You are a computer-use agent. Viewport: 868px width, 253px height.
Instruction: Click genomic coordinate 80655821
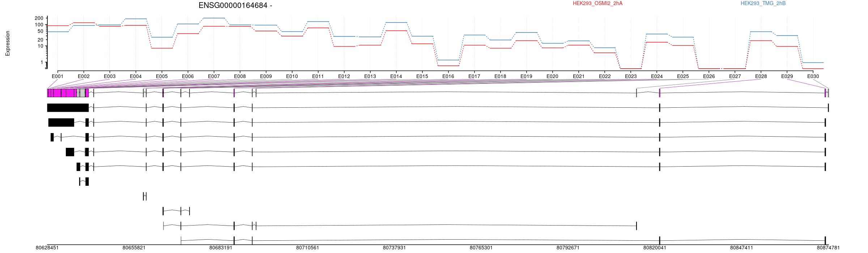[x=134, y=248]
